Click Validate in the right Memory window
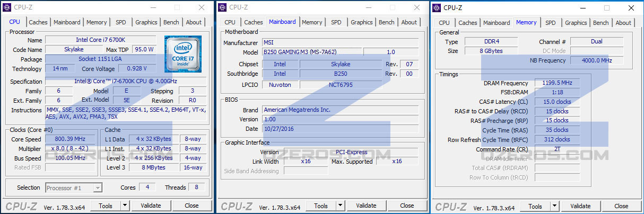The height and width of the screenshot is (214, 644). click(x=580, y=206)
